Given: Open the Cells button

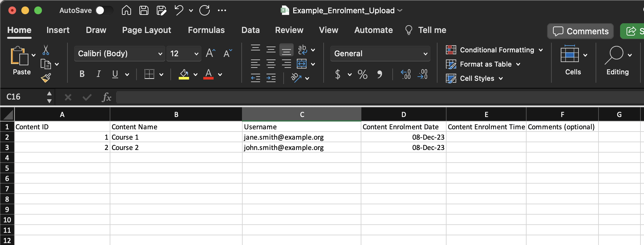Looking at the screenshot, I should (573, 60).
